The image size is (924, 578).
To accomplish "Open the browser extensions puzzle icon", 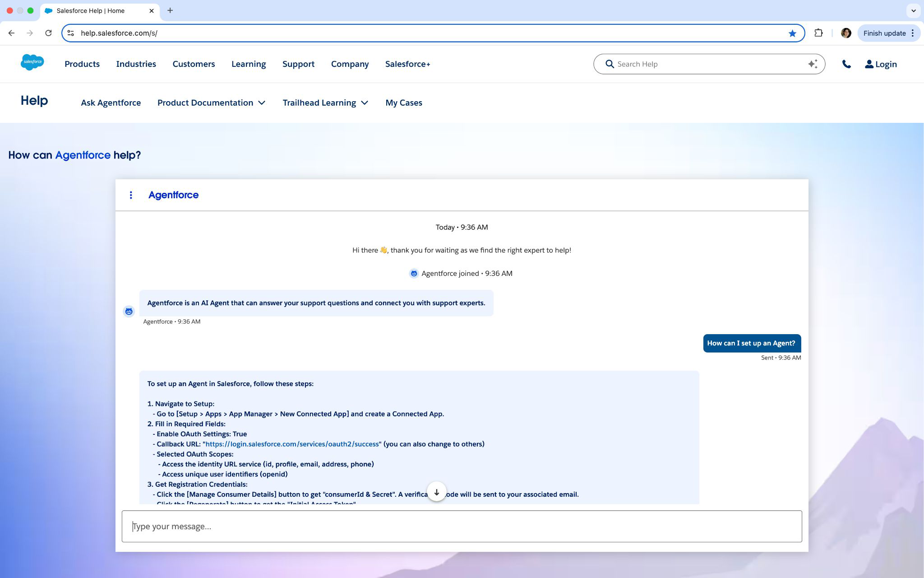I will pos(818,33).
